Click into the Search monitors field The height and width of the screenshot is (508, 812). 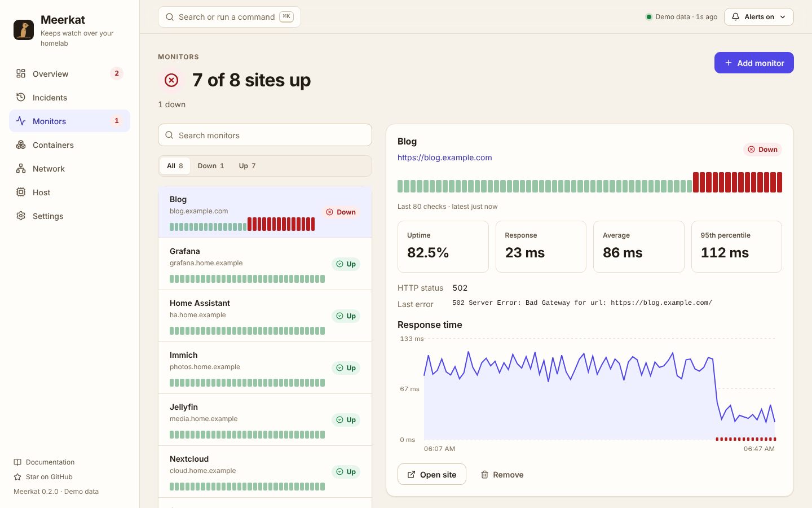(265, 135)
